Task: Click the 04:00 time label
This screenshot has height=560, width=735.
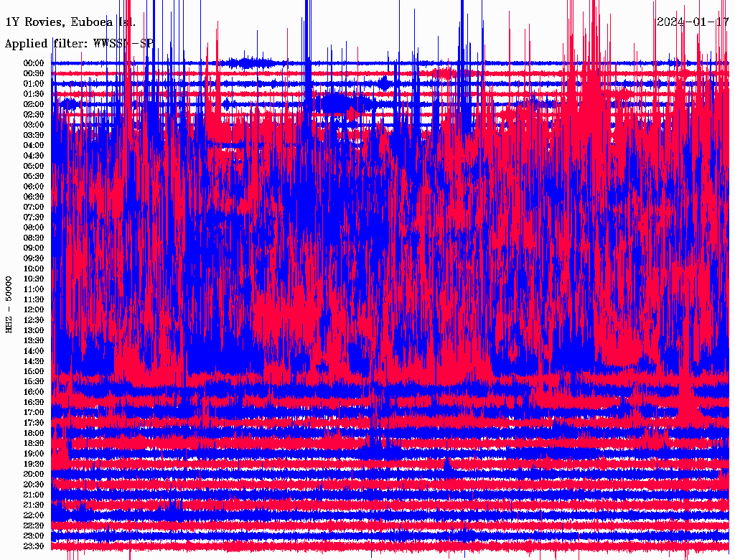Action: point(34,146)
